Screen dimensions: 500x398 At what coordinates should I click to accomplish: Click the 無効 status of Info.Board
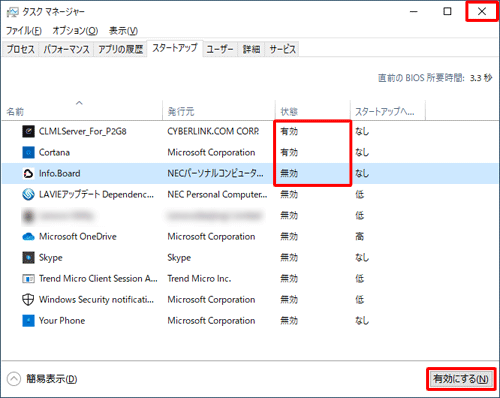289,173
